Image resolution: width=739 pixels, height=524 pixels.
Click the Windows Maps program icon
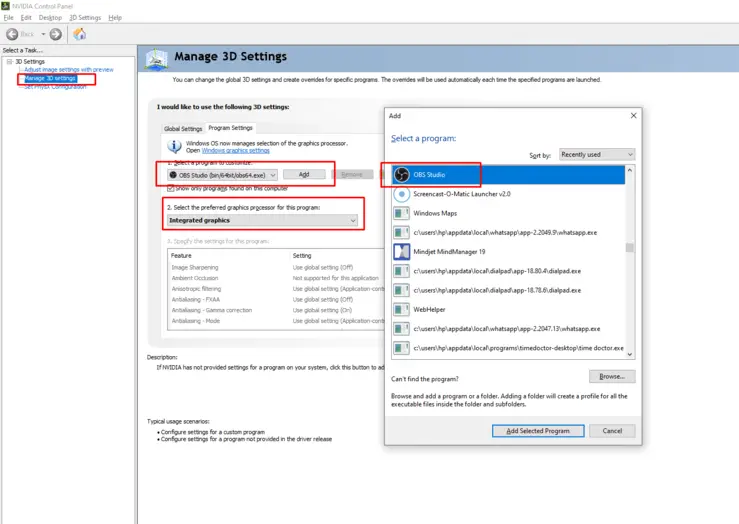(x=402, y=213)
